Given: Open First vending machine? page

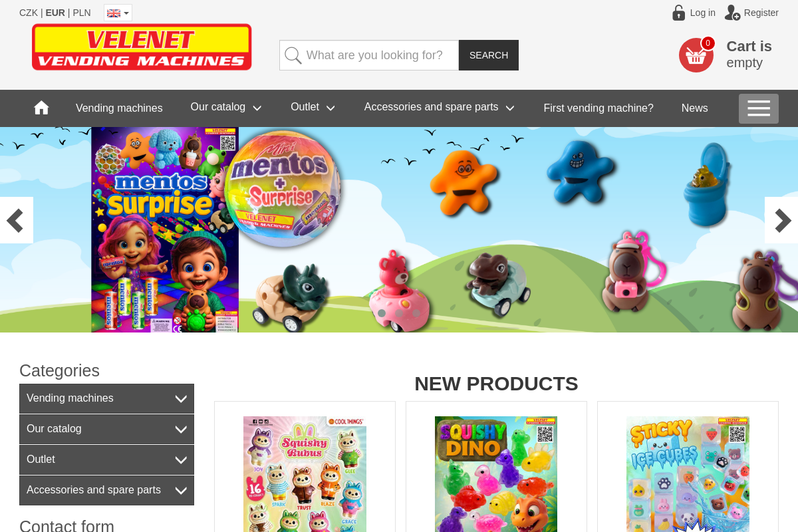Looking at the screenshot, I should coord(598,108).
